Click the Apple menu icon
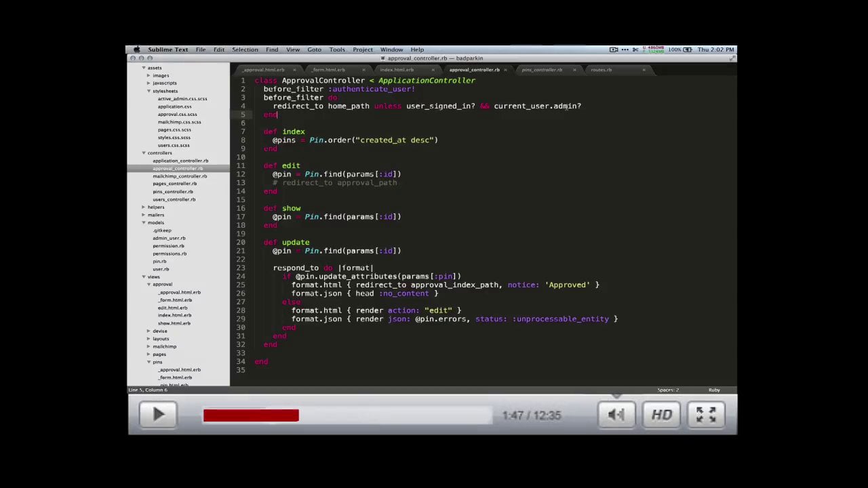 point(137,49)
